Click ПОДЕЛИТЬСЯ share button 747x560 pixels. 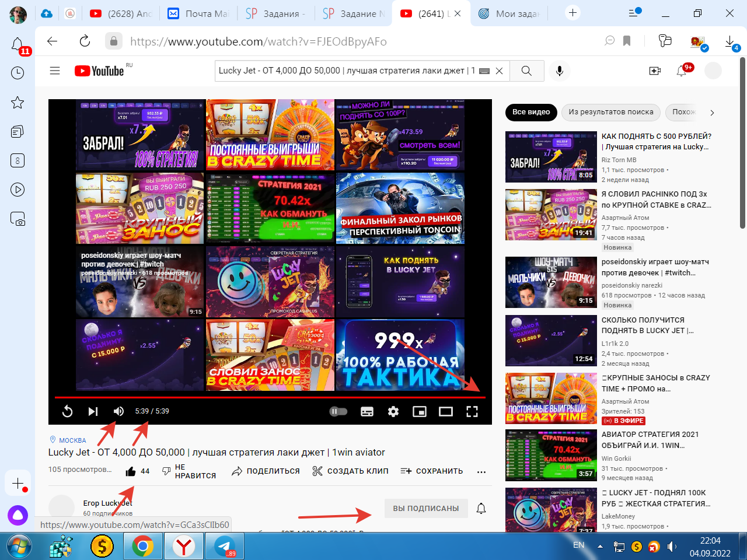(266, 471)
